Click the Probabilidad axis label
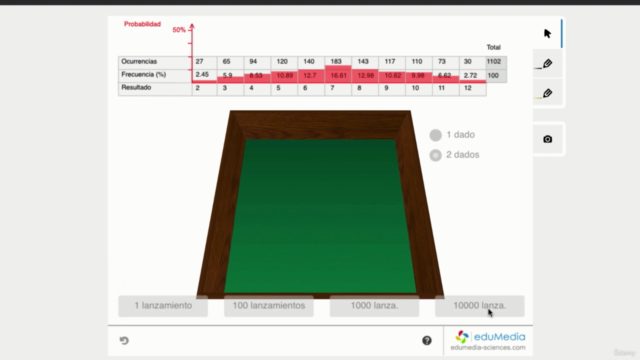This screenshot has width=640, height=360. pyautogui.click(x=142, y=24)
